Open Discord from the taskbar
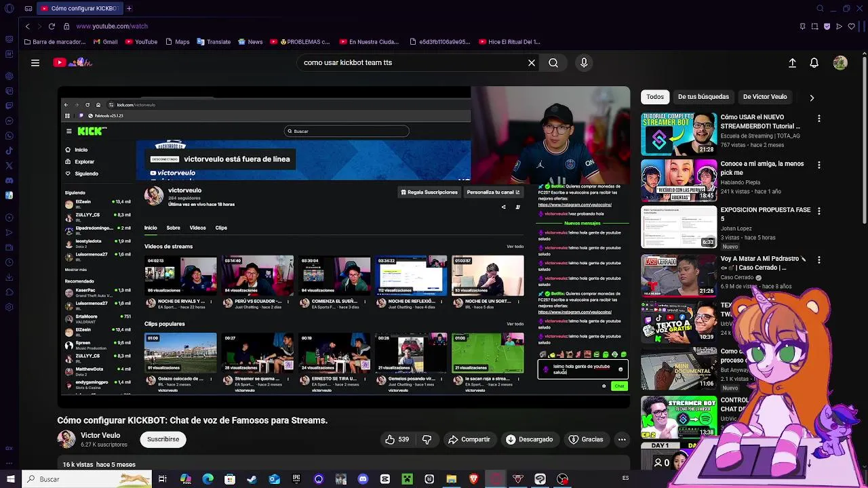868x488 pixels. (363, 479)
